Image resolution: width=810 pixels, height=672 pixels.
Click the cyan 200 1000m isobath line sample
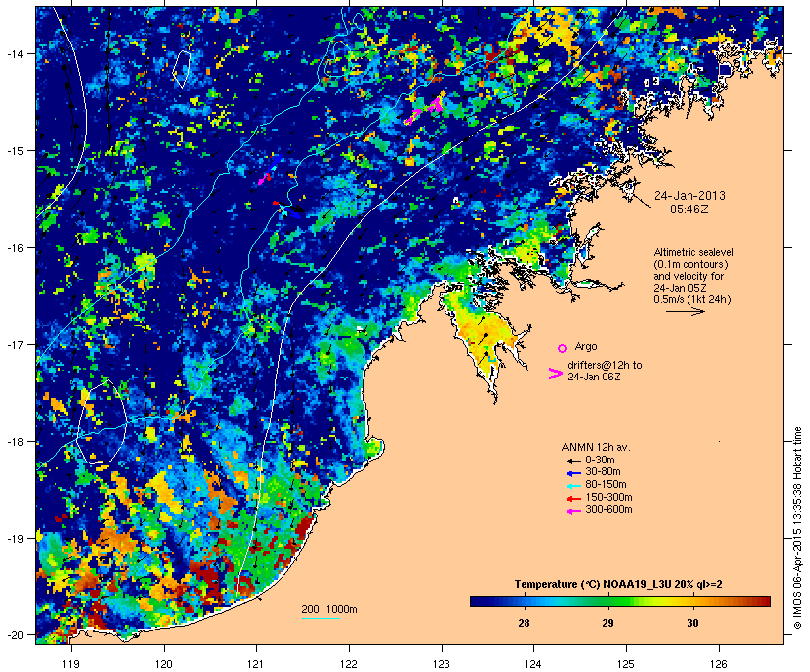tap(321, 618)
